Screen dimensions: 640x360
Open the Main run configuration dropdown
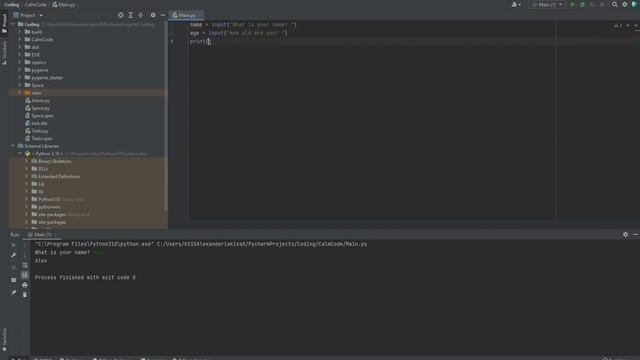coord(547,4)
